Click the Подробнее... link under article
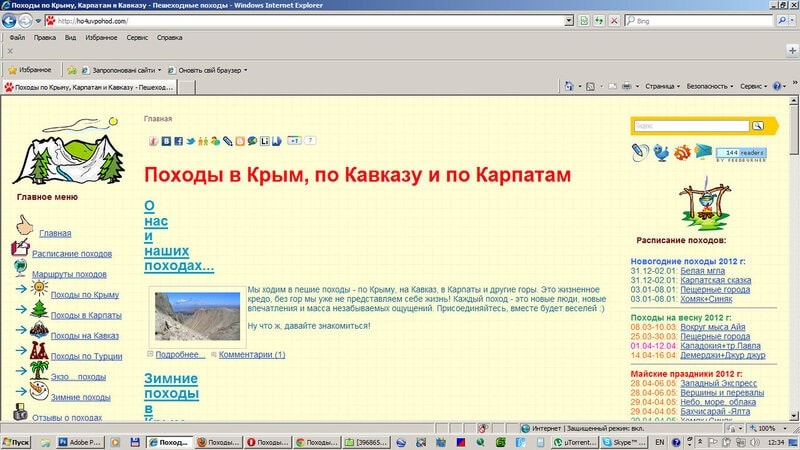800x450 pixels. [180, 354]
